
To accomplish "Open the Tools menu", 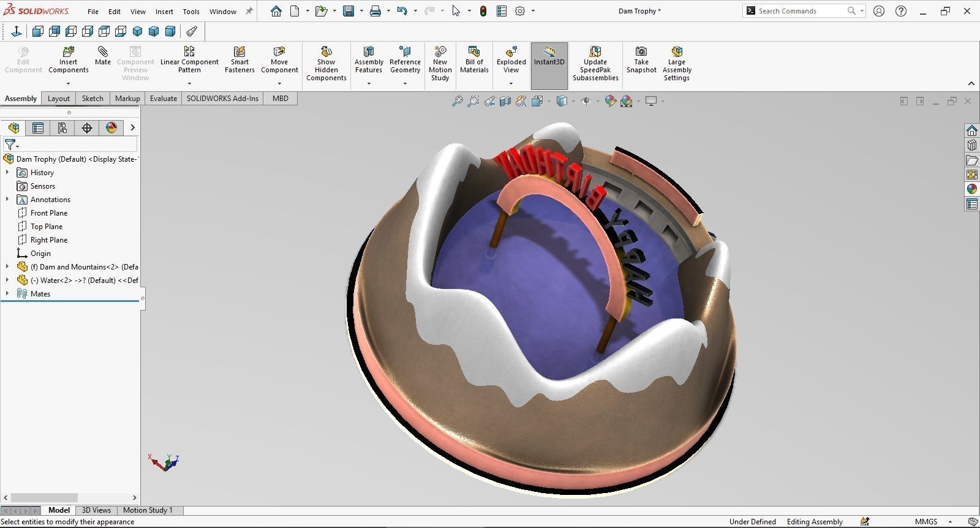I will pyautogui.click(x=191, y=12).
